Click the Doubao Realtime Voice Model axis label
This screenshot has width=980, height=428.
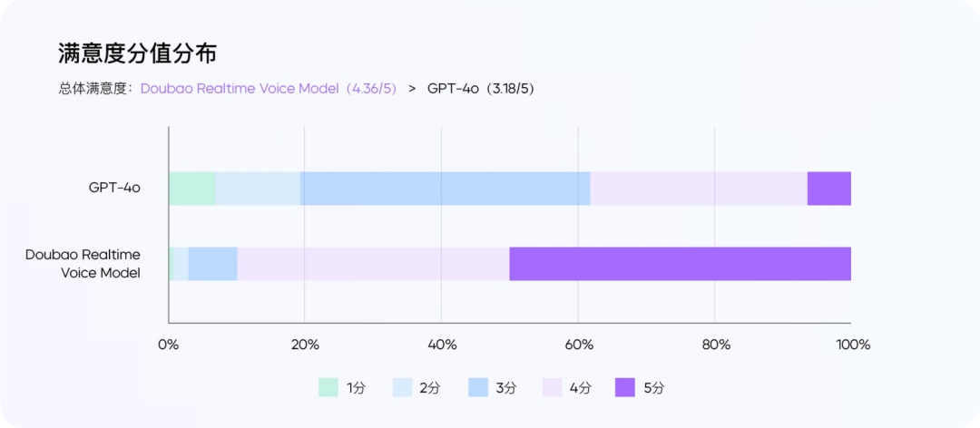83,264
